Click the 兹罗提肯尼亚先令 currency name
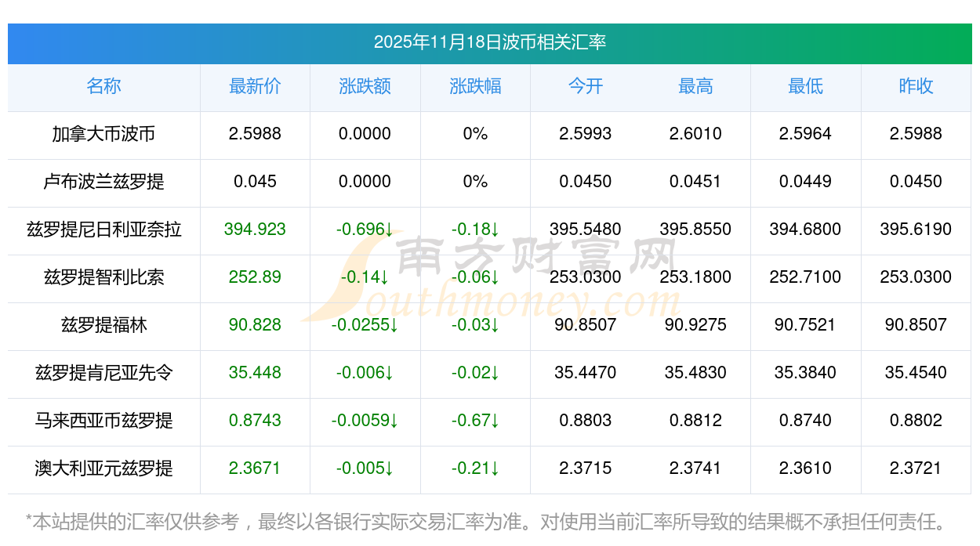 pyautogui.click(x=103, y=373)
